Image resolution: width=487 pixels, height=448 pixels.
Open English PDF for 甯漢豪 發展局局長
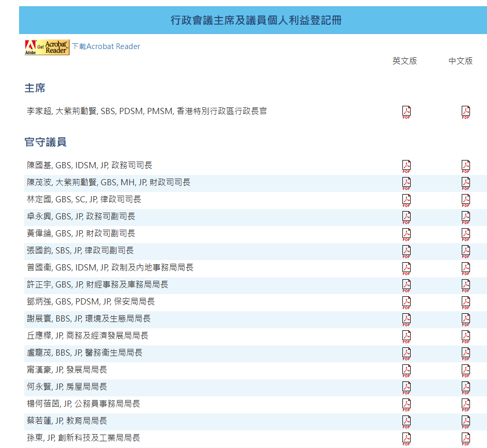407,371
